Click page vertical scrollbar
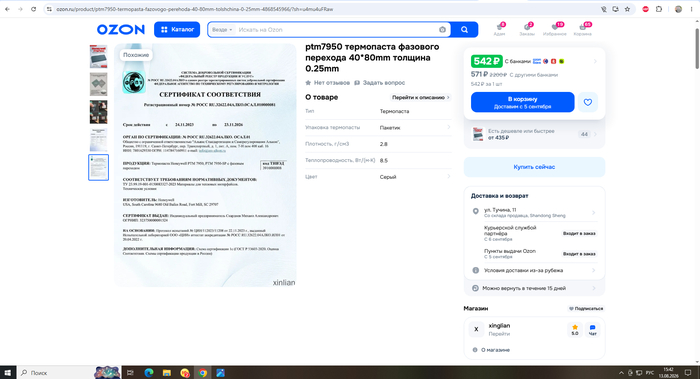Viewport: 700px width, 379px height. (x=696, y=48)
